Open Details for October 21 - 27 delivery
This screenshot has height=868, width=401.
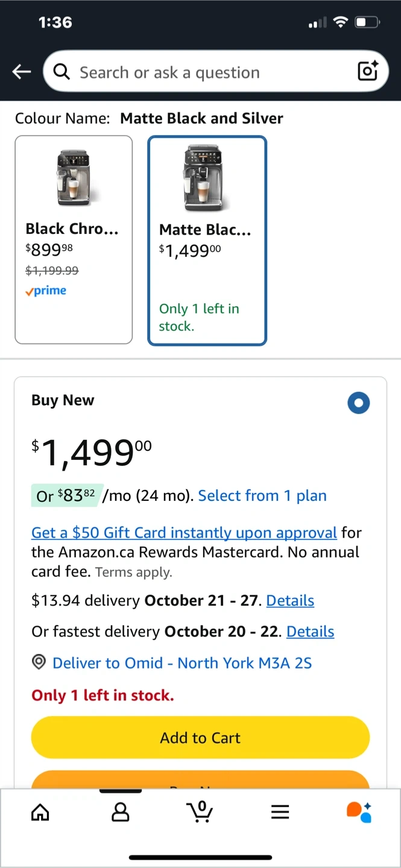290,600
